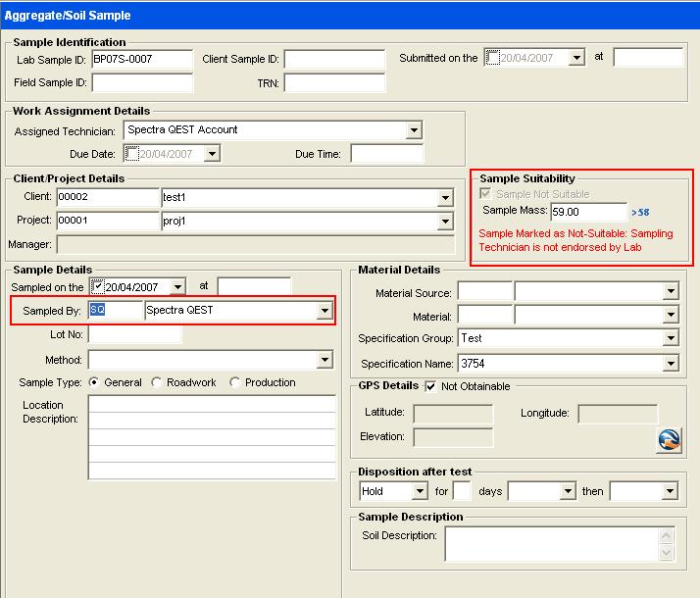700x598 pixels.
Task: Open the Sampled on date picker arrow
Action: [176, 287]
